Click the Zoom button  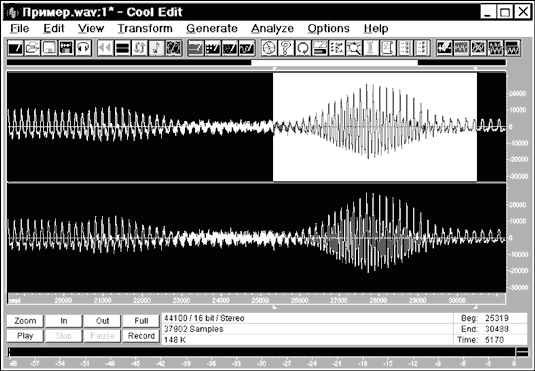coord(25,321)
